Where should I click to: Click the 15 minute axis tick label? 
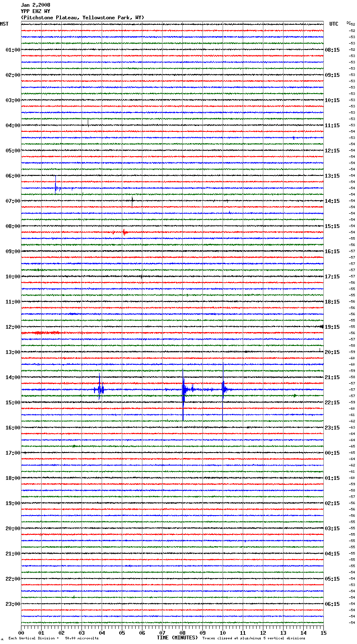pos(323,633)
